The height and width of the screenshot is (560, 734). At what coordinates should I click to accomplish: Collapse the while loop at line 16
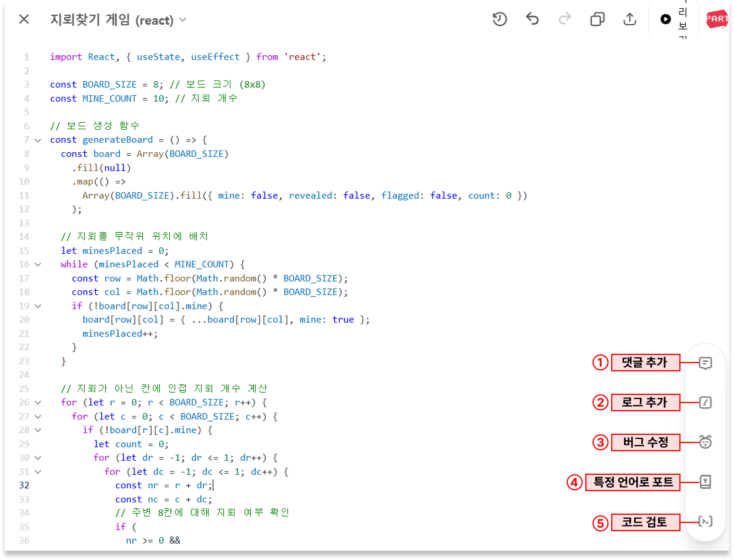click(x=38, y=264)
